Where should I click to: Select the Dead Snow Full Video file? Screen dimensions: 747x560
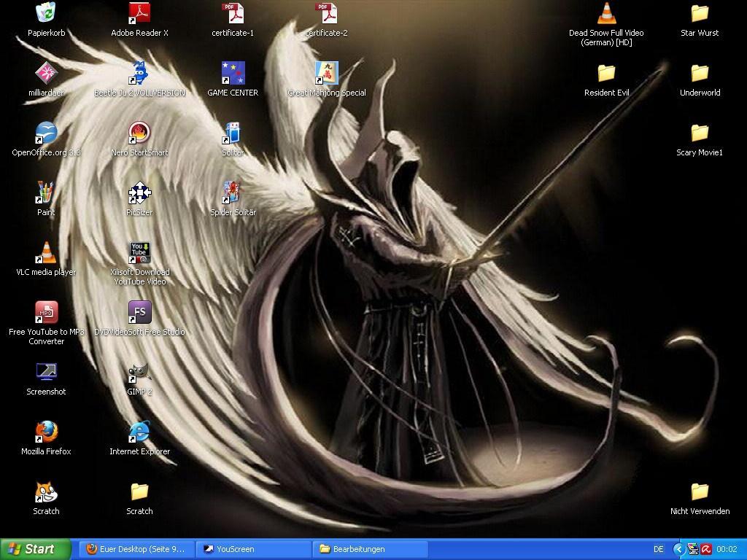[606, 13]
